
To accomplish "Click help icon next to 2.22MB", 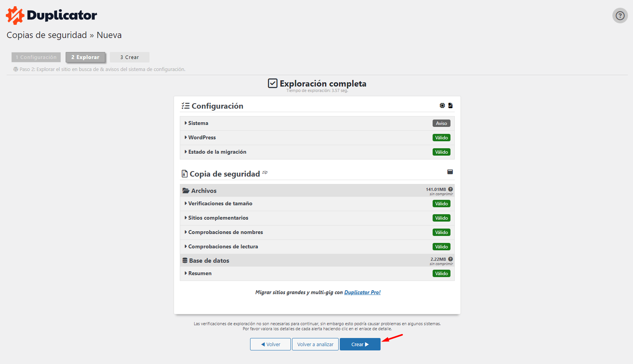I will pyautogui.click(x=450, y=259).
